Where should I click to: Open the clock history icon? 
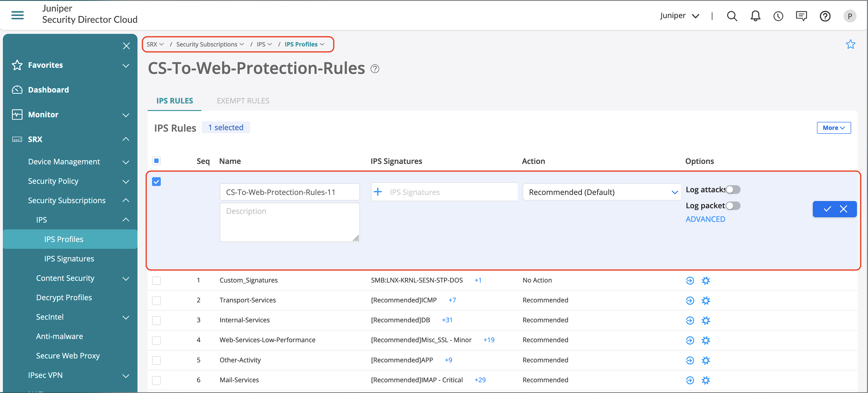click(778, 16)
